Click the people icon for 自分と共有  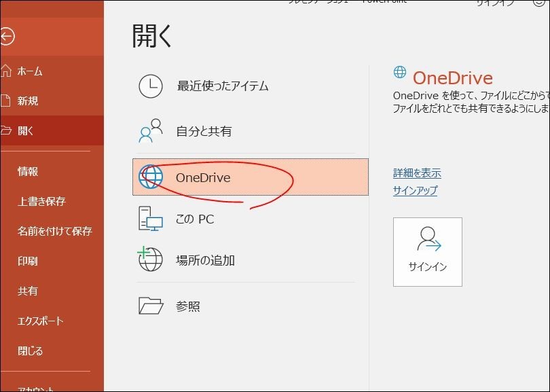click(x=151, y=130)
